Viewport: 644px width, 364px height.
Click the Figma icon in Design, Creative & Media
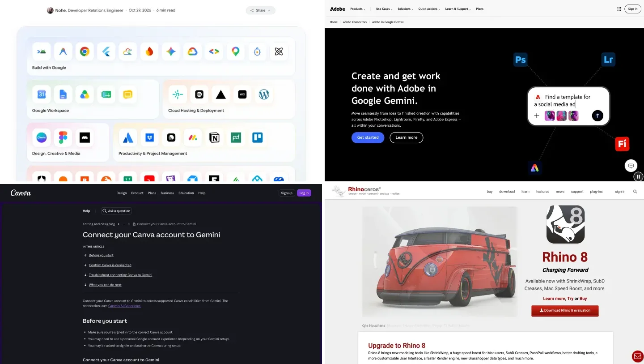coord(63,137)
